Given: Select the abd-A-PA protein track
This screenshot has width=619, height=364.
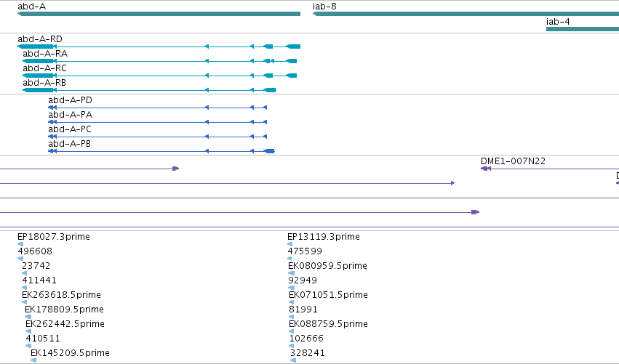Looking at the screenshot, I should 158,122.
